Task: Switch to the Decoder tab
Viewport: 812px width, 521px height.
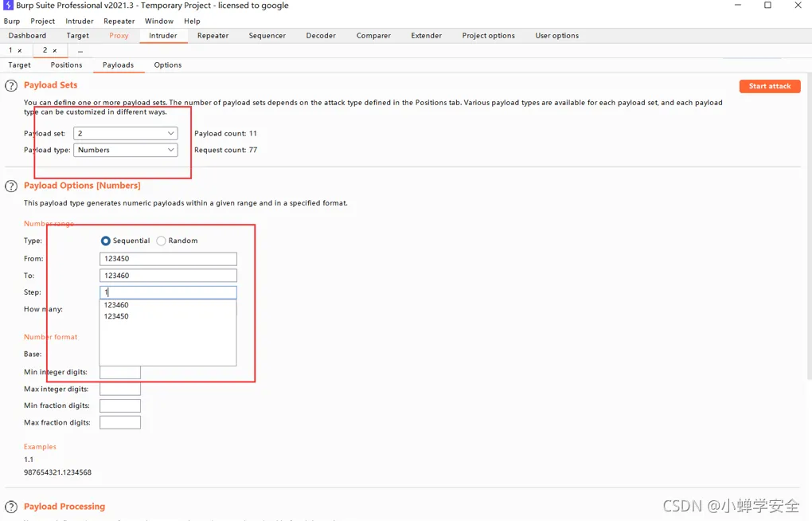Action: point(321,36)
